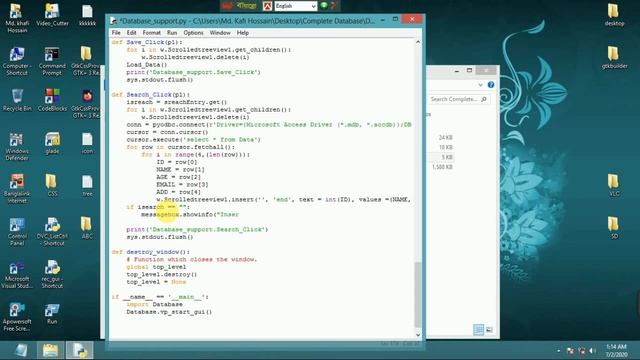Click the def destroy_window line in editor
The height and width of the screenshot is (360, 640).
pyautogui.click(x=151, y=252)
